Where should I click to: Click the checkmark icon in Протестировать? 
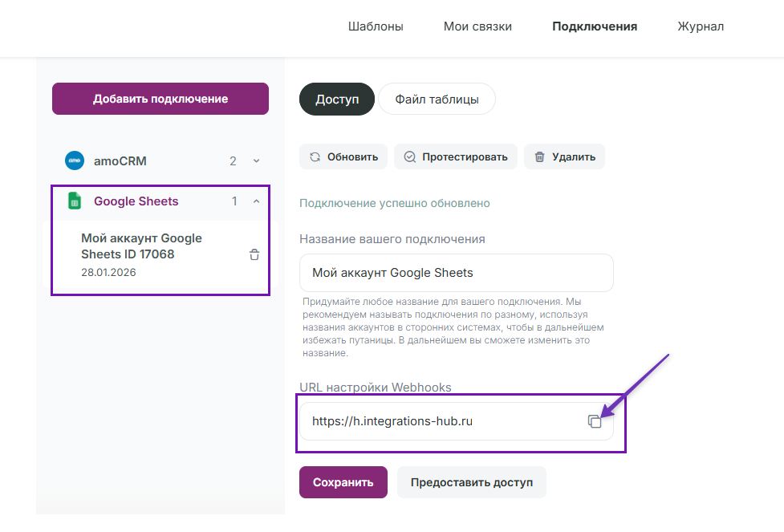pos(410,157)
